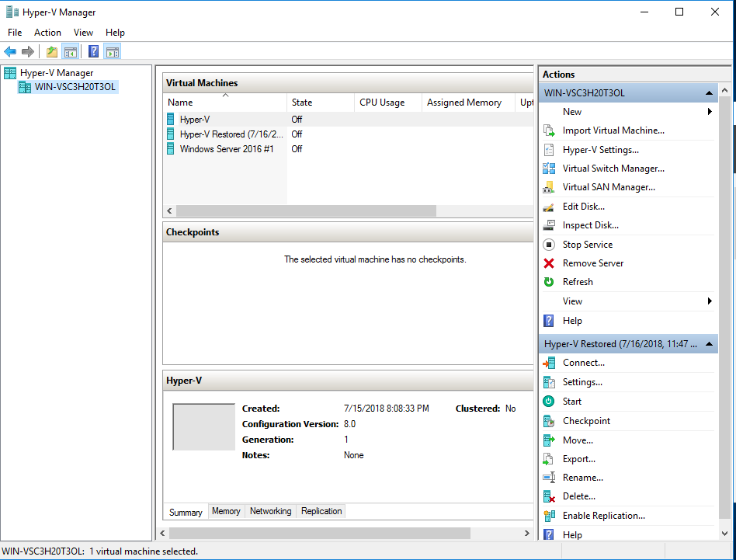This screenshot has width=736, height=560.
Task: Click the Back arrow toolbar icon
Action: click(x=10, y=51)
